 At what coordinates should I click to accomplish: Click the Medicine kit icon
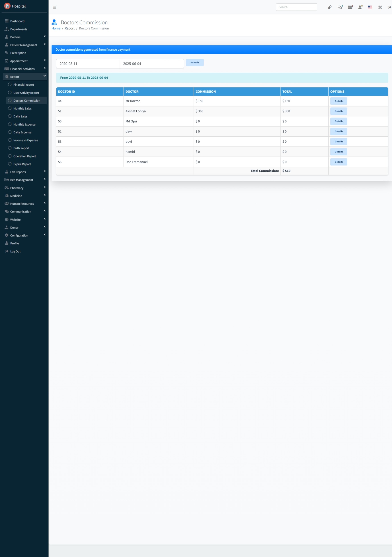[x=6, y=196]
